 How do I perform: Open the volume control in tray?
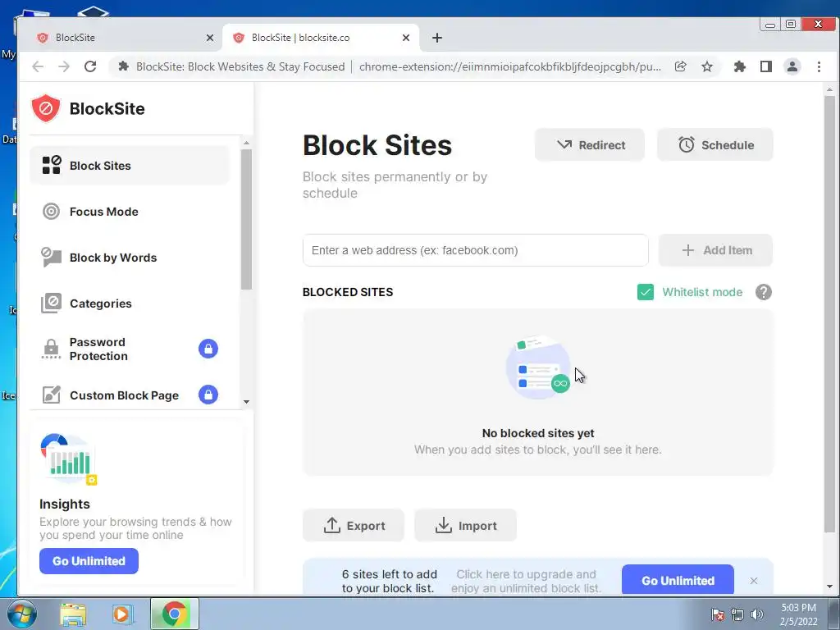757,614
